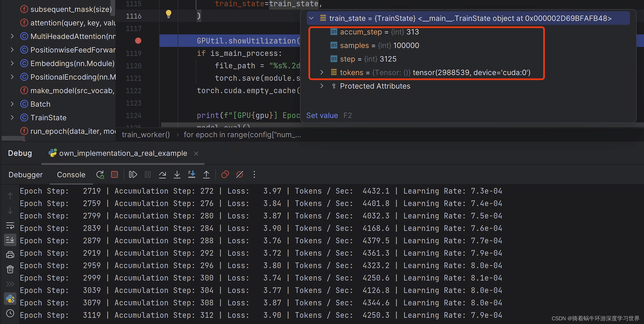Click the torch.cuda.empty_cache code line
The height and width of the screenshot is (324, 644).
pos(248,91)
